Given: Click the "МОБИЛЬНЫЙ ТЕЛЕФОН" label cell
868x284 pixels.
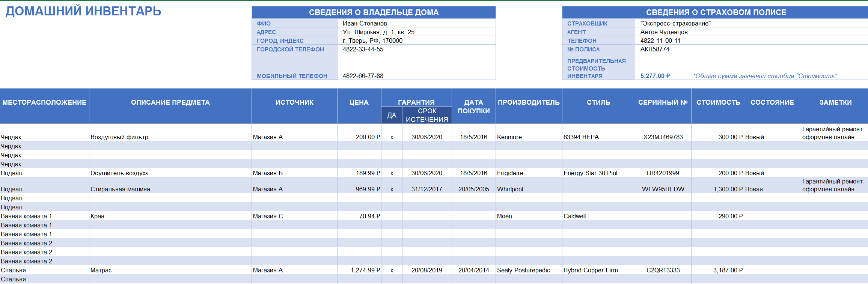Looking at the screenshot, I should (x=294, y=67).
